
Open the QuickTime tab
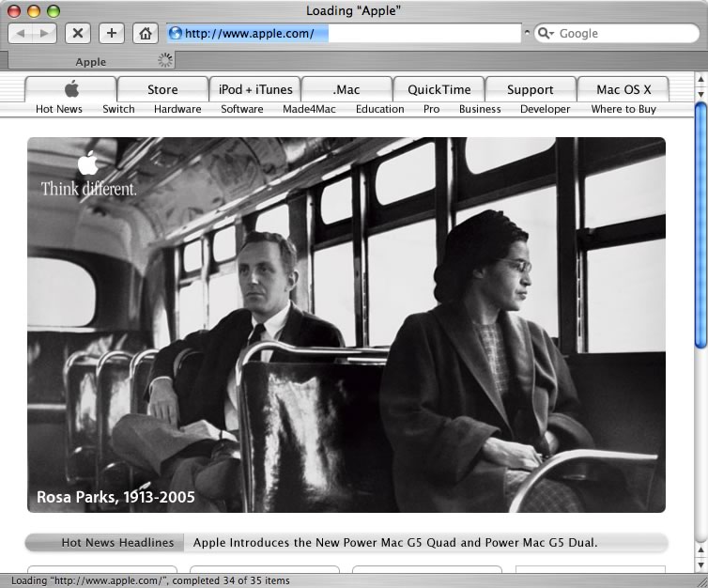click(x=439, y=89)
